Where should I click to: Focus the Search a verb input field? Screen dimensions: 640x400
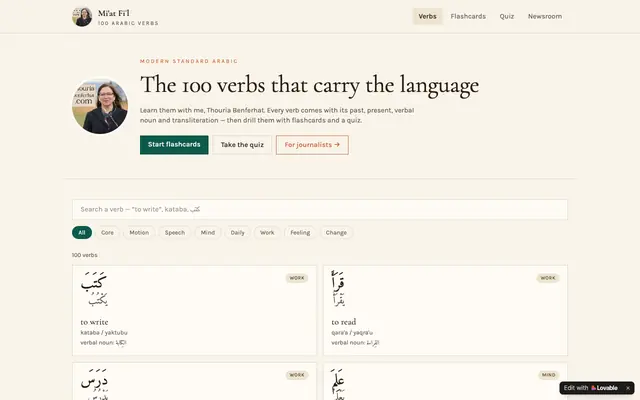coord(320,209)
